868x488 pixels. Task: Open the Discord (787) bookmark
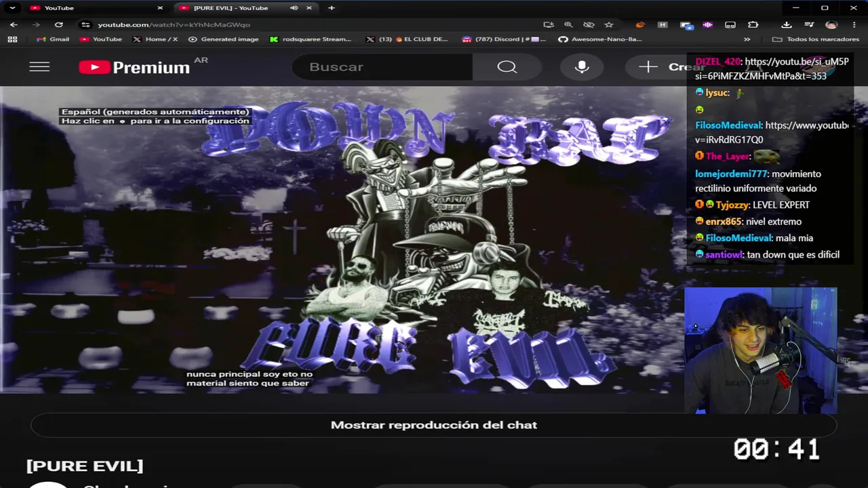pyautogui.click(x=504, y=39)
